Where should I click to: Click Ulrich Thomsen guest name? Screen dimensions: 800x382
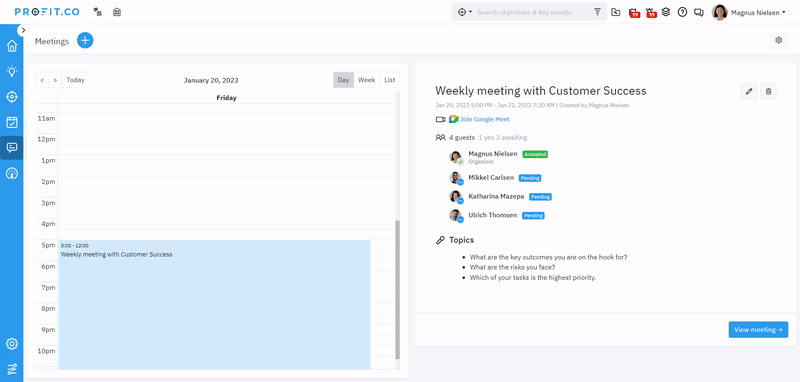click(x=493, y=215)
